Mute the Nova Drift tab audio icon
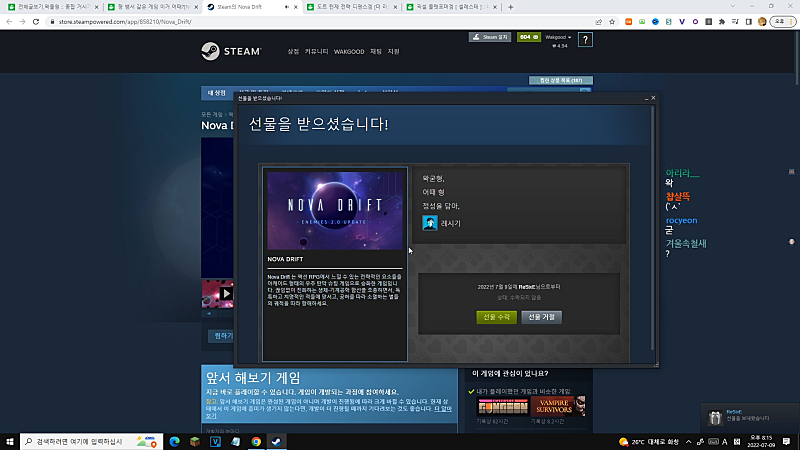Viewport: 800px width, 450px height. 286,7
